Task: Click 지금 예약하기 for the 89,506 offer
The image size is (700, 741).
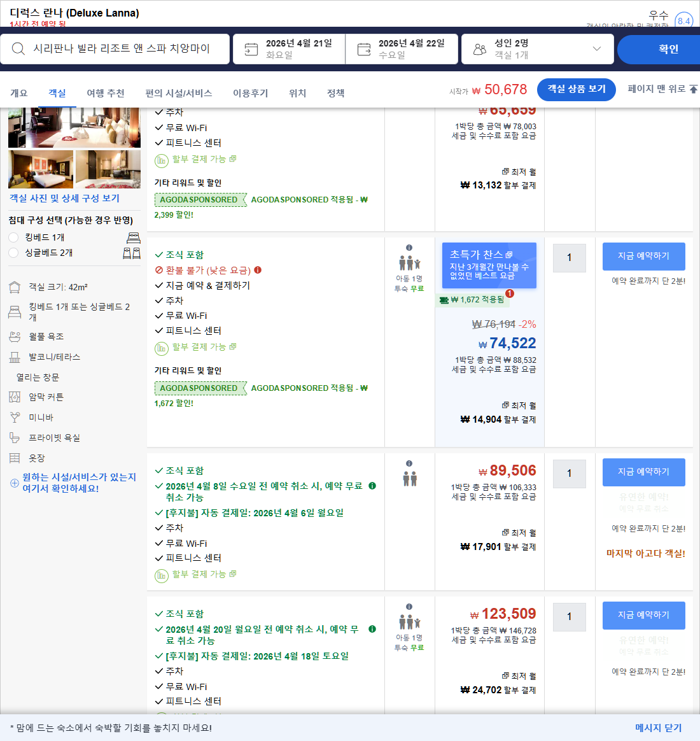Action: (644, 472)
